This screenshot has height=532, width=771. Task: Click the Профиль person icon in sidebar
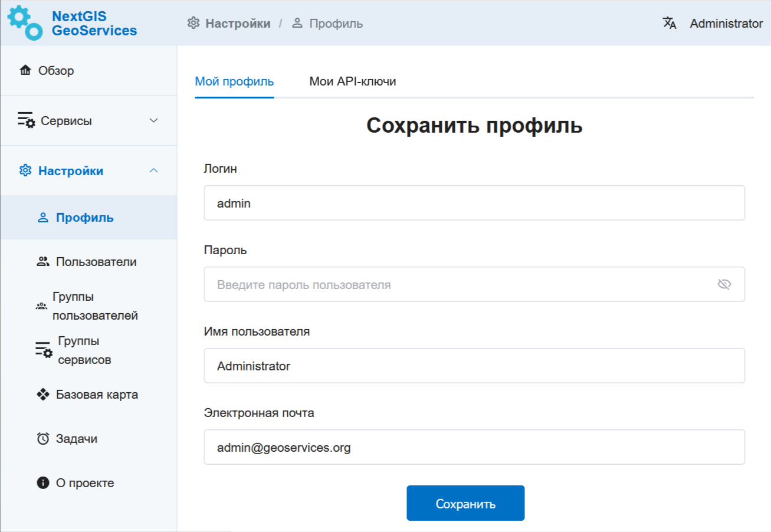(x=42, y=218)
